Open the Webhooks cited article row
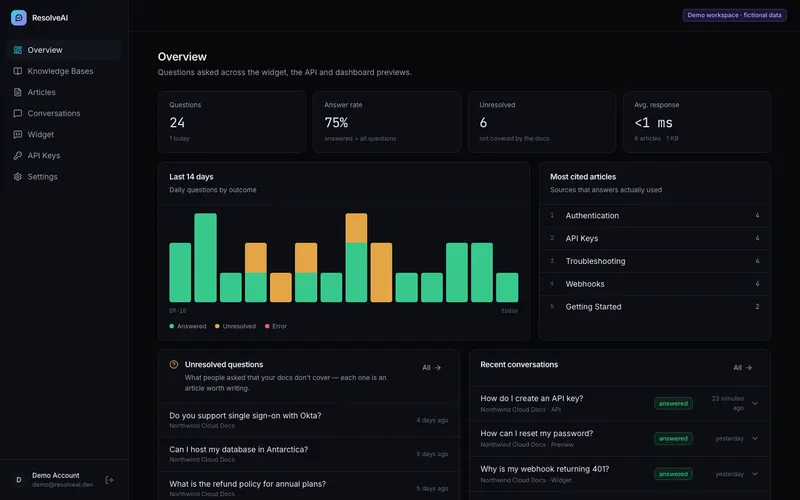800x500 pixels. click(x=655, y=284)
